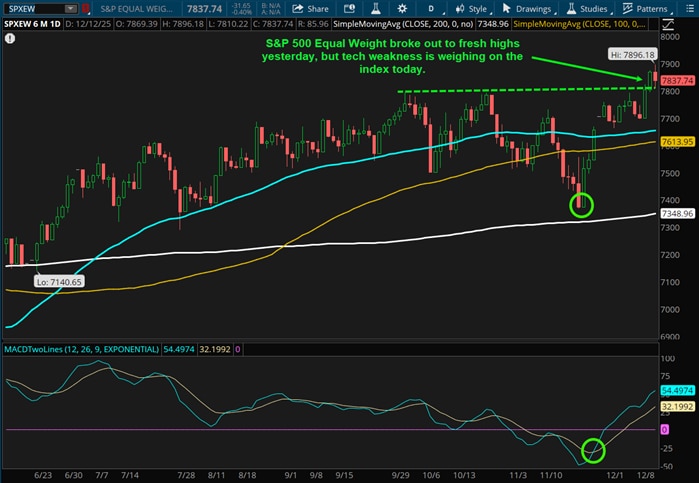Open the Drawings menu
Image resolution: width=699 pixels, height=483 pixels.
pos(528,8)
